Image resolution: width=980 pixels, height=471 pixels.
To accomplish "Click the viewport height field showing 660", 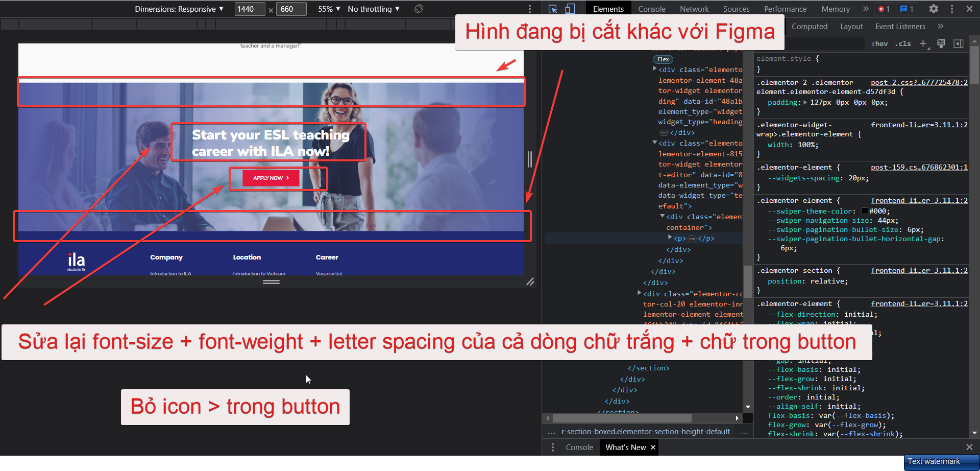I will [291, 9].
